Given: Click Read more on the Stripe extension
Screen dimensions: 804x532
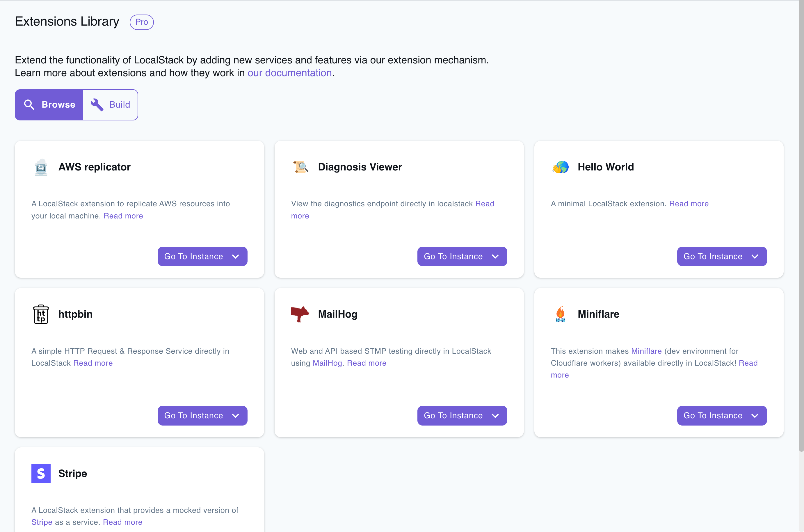Looking at the screenshot, I should click(122, 522).
